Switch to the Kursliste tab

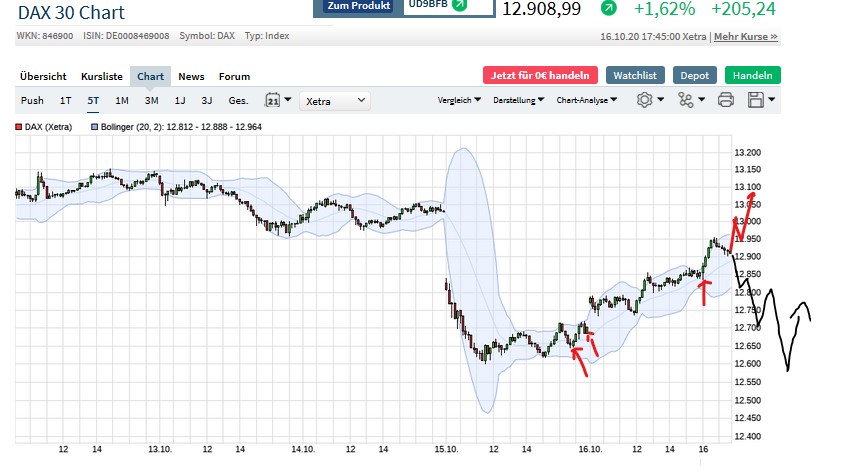point(102,76)
